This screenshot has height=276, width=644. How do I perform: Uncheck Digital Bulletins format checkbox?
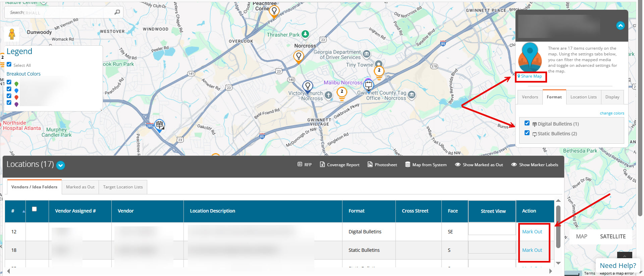[527, 123]
